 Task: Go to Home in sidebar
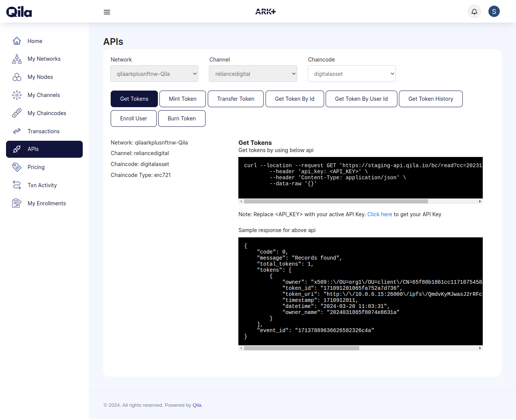44,41
